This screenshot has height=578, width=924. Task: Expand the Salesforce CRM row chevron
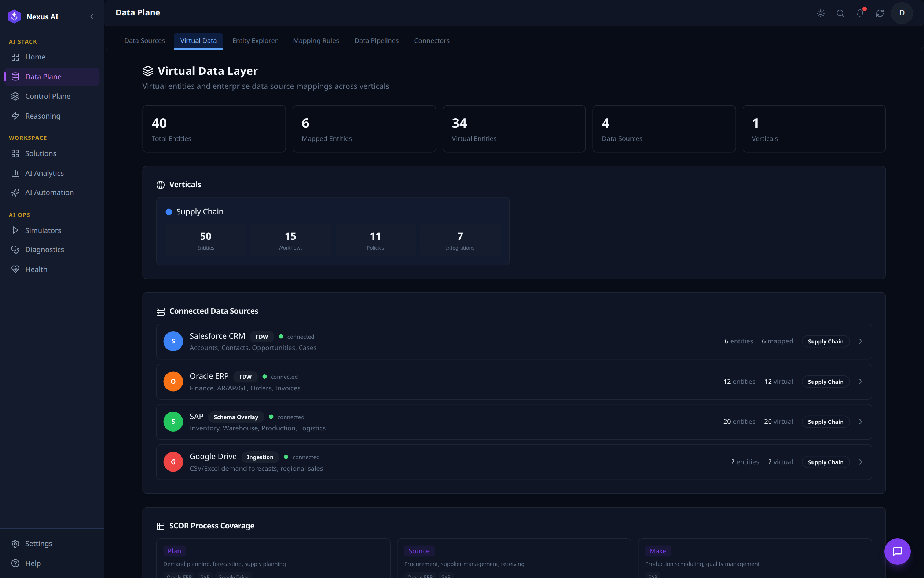pos(861,341)
